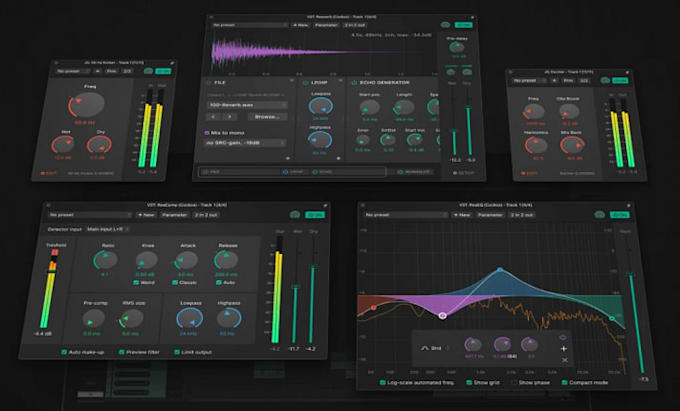Image resolution: width=680 pixels, height=411 pixels.
Task: Click the UI knob icon in ReaComp header
Action: [x=295, y=215]
